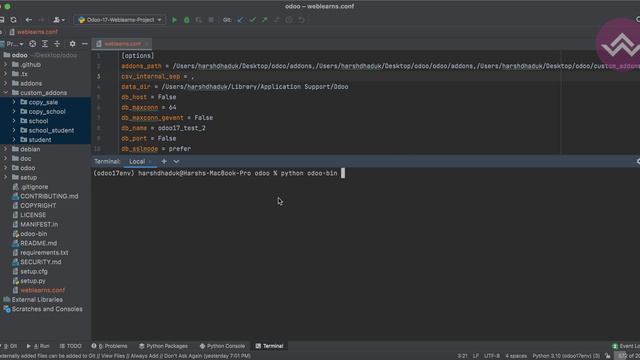Open the TODO tool window tab
Screen dimensions: 640x360
click(x=71, y=346)
